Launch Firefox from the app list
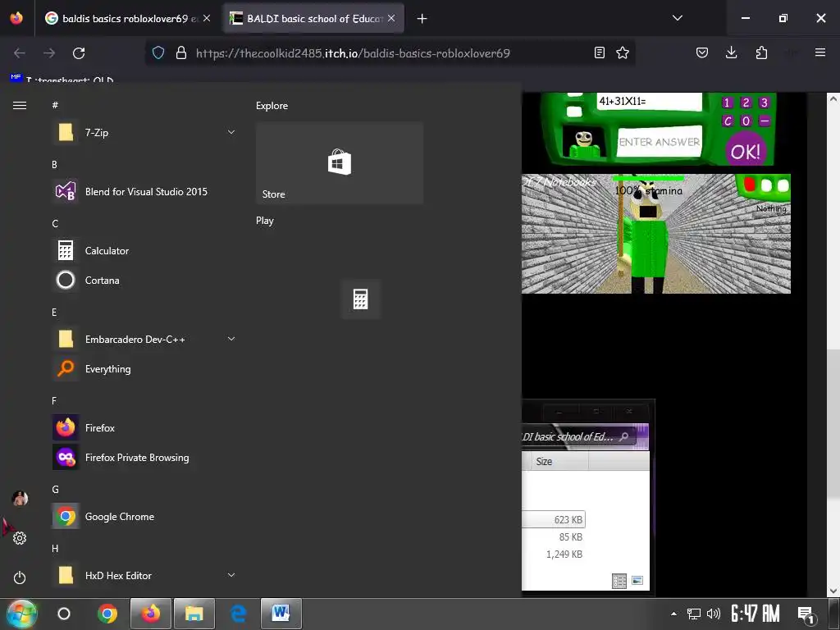 tap(144, 427)
